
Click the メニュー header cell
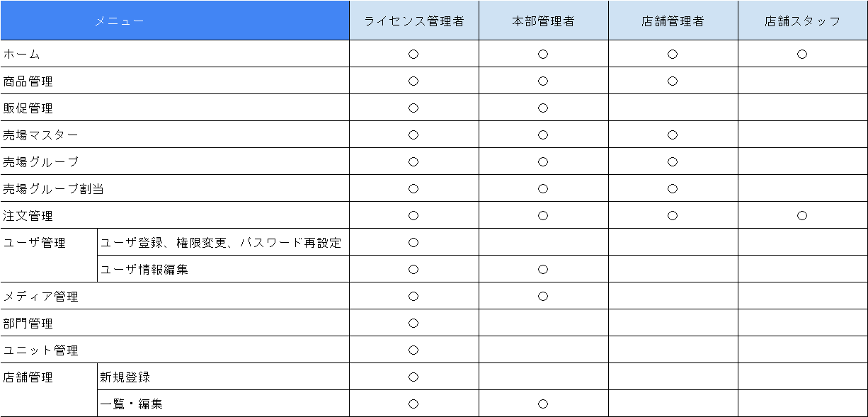[175, 21]
